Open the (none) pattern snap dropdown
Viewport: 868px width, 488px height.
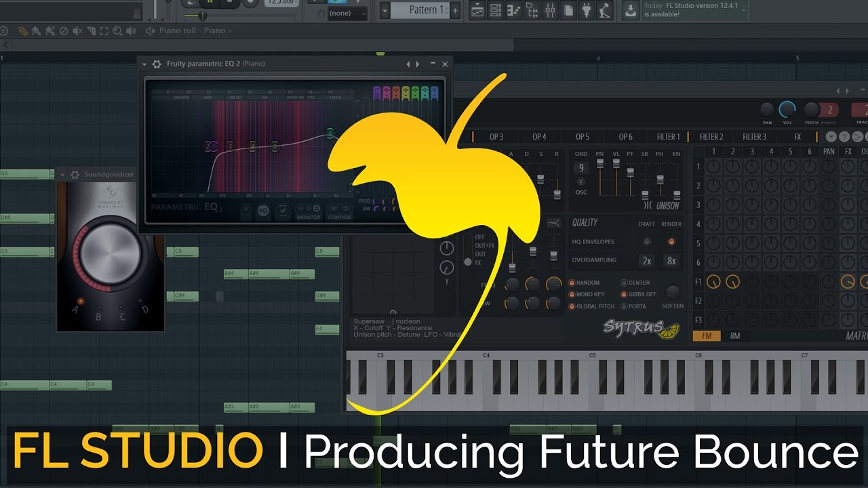[348, 13]
